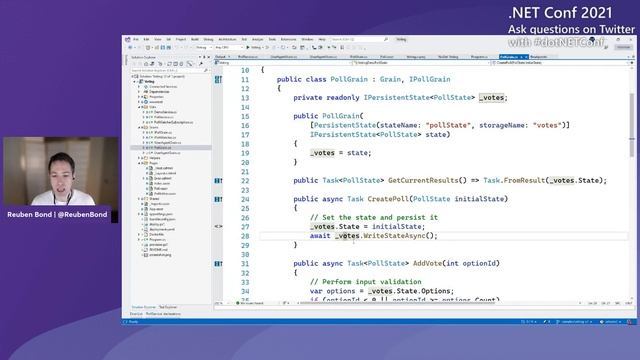Collapse the Data folder
Viewport: 640px width, 360px height.
pos(139,107)
